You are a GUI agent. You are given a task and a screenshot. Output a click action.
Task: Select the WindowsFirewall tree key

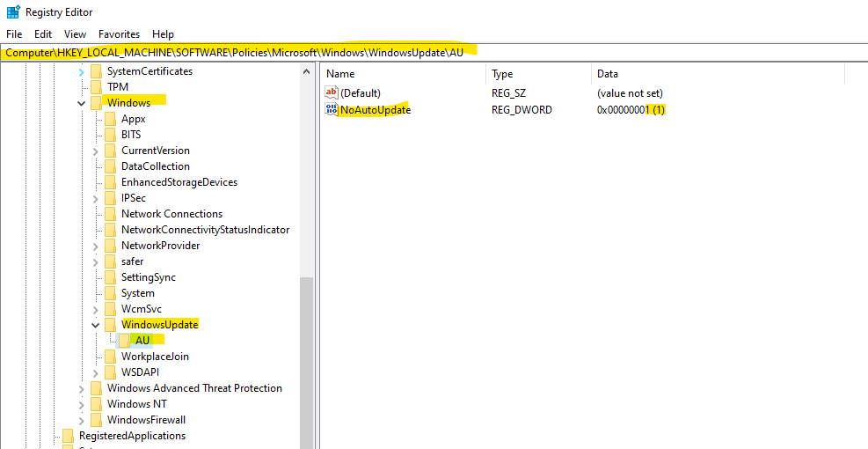(x=146, y=420)
